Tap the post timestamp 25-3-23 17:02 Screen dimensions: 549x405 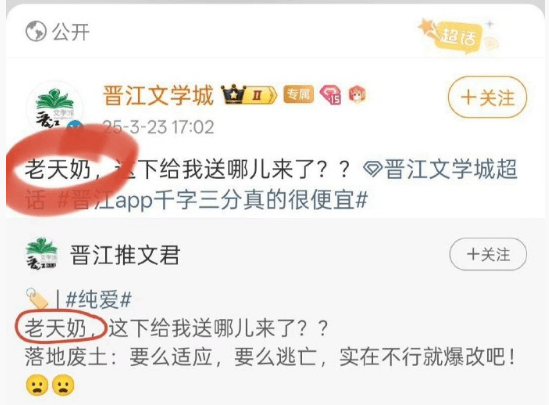pyautogui.click(x=158, y=127)
